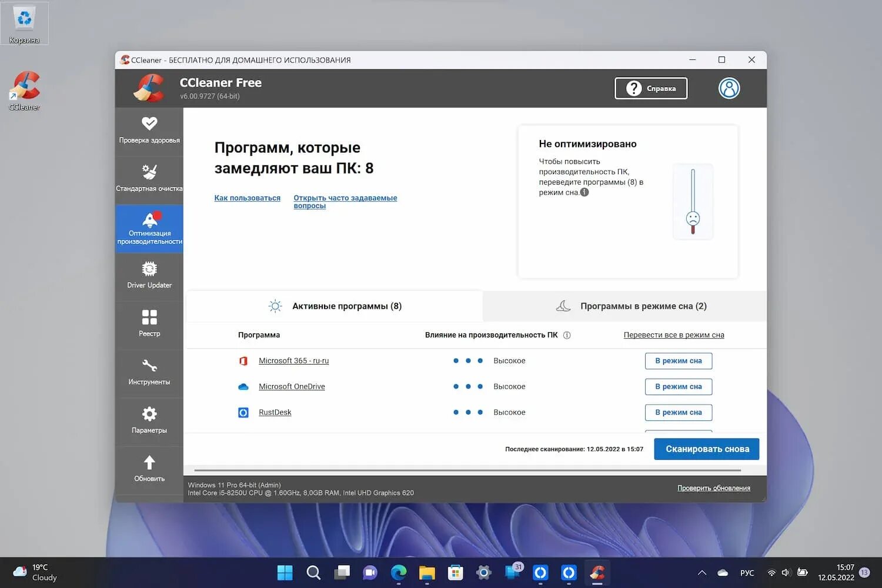The image size is (882, 588).
Task: Click the RustDesk program icon
Action: (x=243, y=413)
